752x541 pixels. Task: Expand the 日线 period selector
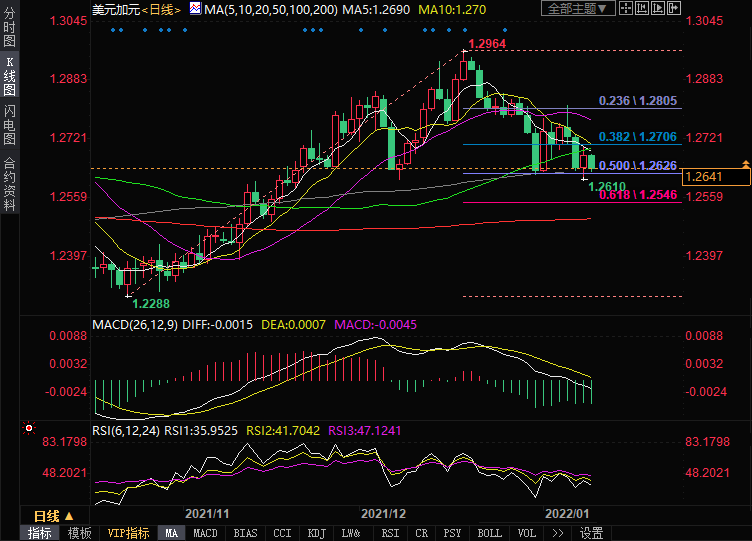click(46, 515)
